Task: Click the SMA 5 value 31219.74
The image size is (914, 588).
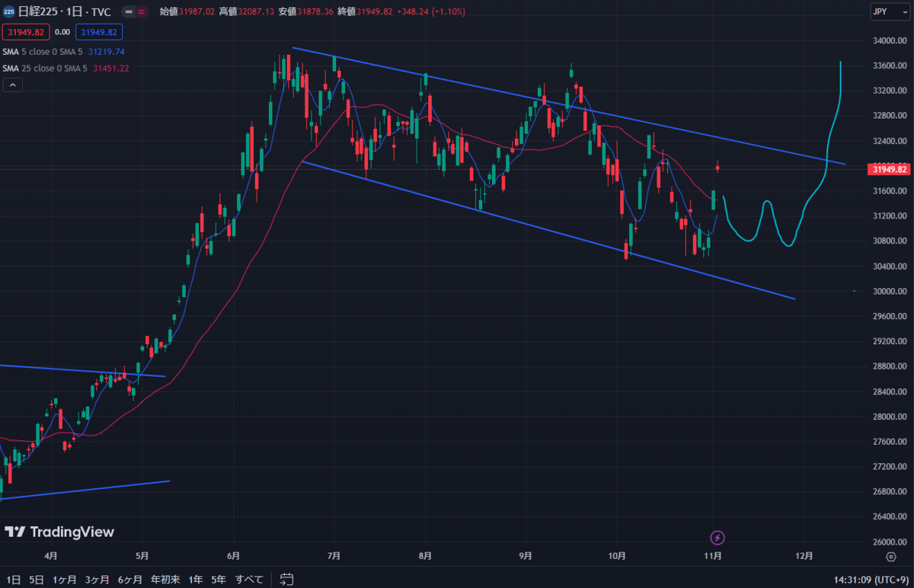Action: click(x=107, y=52)
